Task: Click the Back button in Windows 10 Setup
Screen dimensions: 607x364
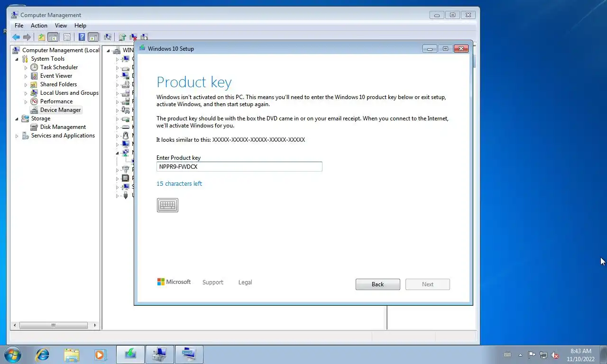Action: 378,284
